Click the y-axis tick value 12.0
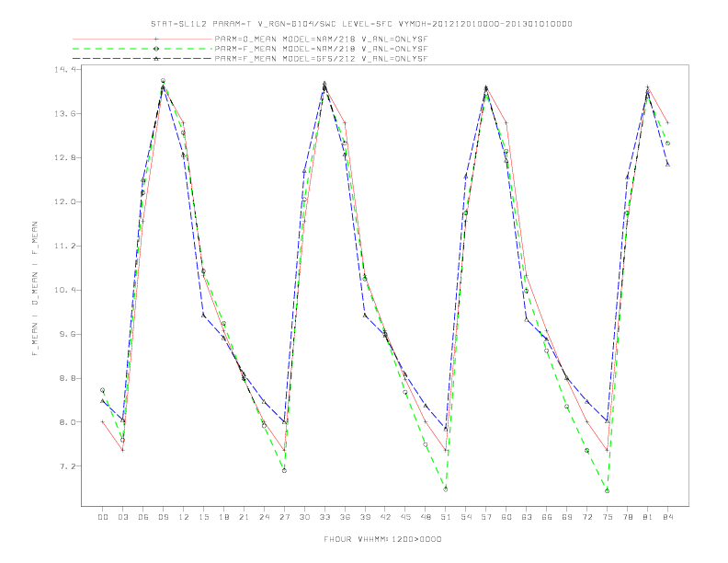 [64, 201]
